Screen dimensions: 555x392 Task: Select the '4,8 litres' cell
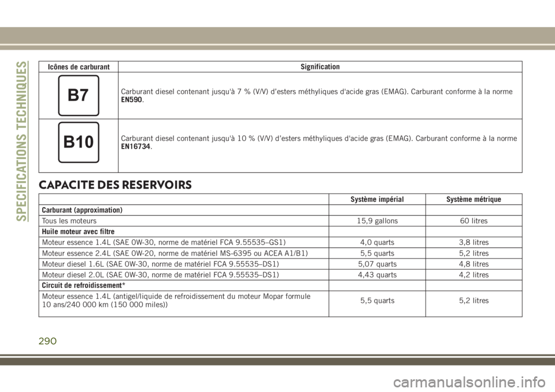coord(473,264)
